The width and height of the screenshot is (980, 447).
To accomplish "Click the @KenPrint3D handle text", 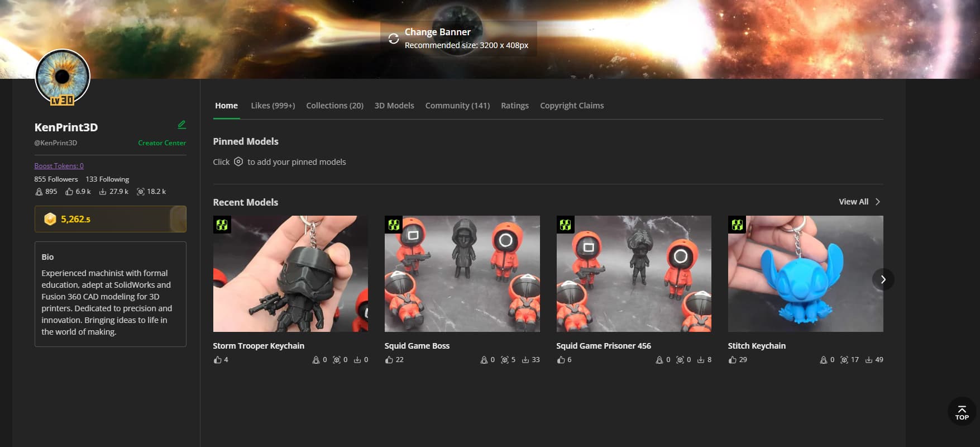I will click(x=56, y=143).
